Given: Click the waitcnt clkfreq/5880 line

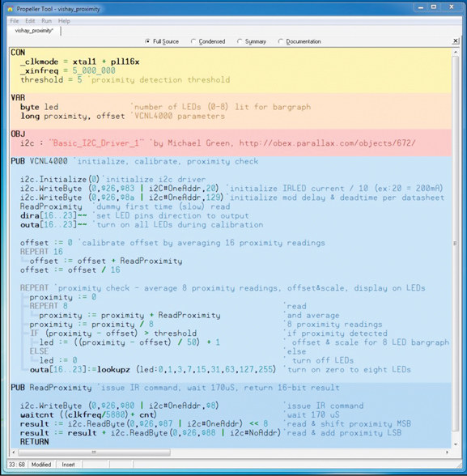Looking at the screenshot, I should 88,414.
